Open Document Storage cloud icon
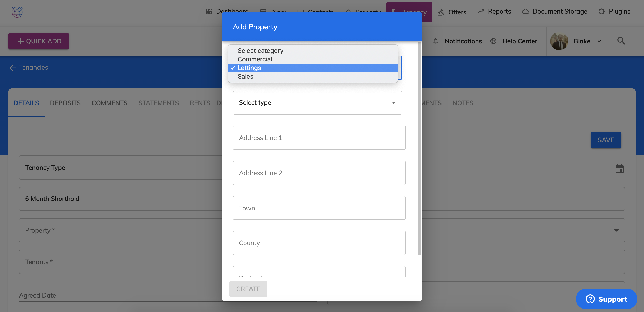644x312 pixels. click(x=525, y=12)
